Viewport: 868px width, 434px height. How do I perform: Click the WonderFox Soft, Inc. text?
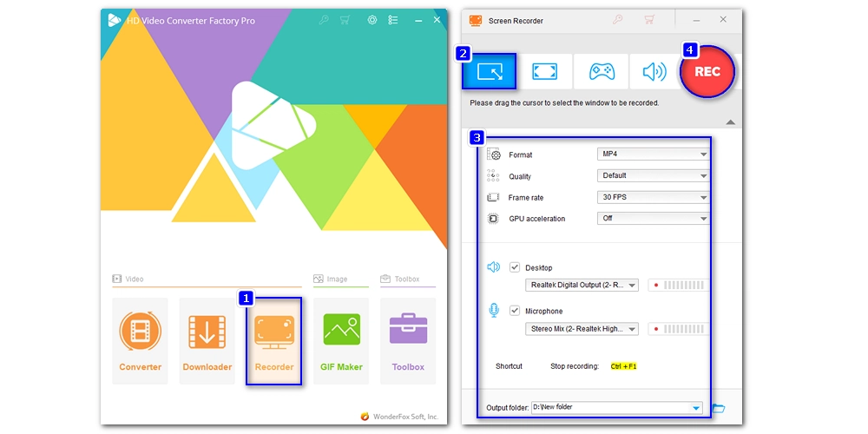[x=405, y=417]
